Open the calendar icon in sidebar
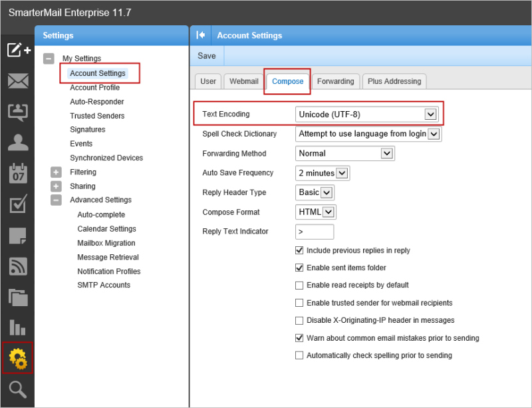Image resolution: width=532 pixels, height=408 pixels. 18,174
